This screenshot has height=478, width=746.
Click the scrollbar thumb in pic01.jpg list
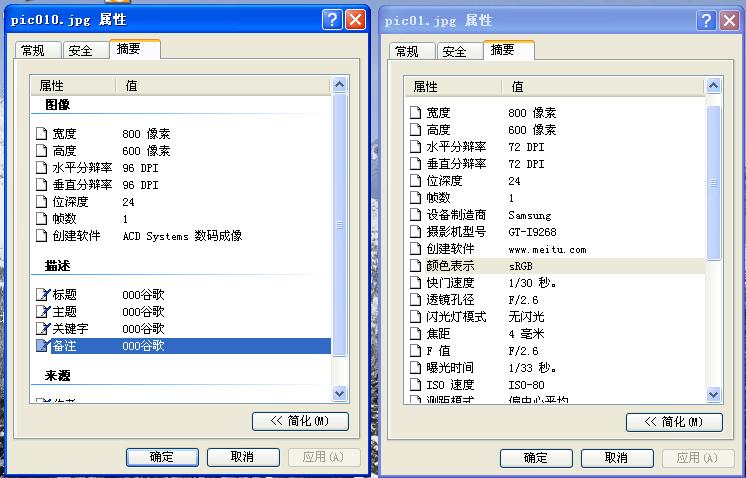tap(713, 183)
